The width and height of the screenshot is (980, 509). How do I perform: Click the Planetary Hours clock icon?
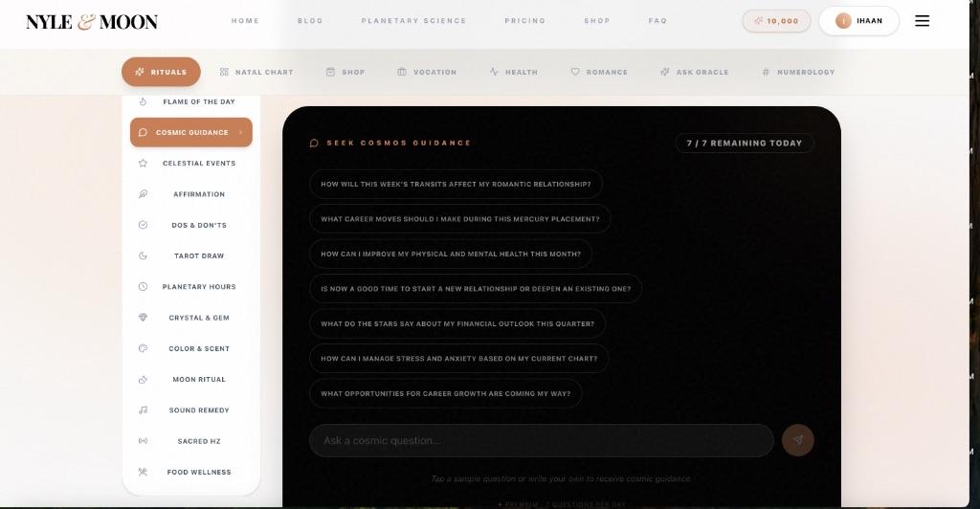click(144, 287)
